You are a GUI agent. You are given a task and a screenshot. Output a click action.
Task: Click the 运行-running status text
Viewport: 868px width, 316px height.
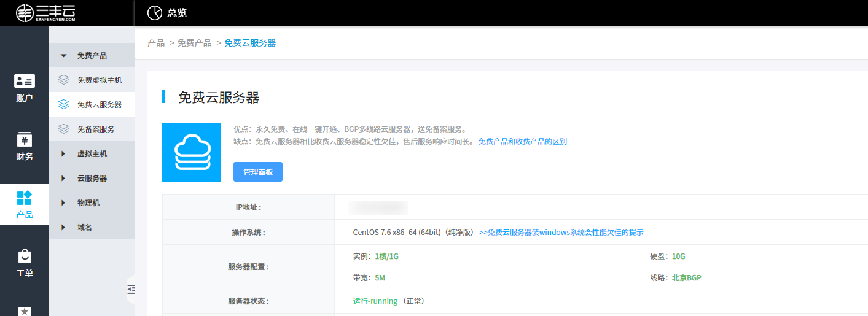tap(375, 301)
